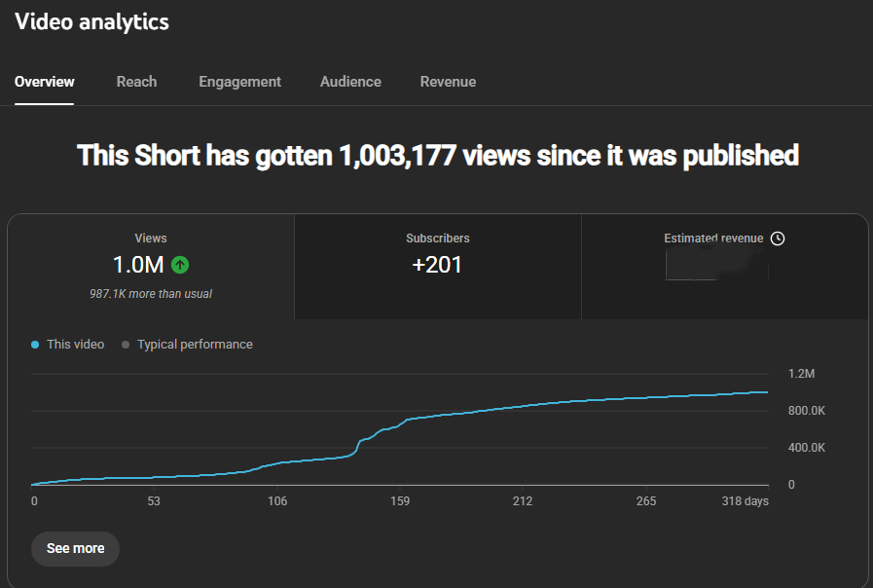Click the '+201' subscribers value
Screen dimensions: 873x588
click(437, 265)
